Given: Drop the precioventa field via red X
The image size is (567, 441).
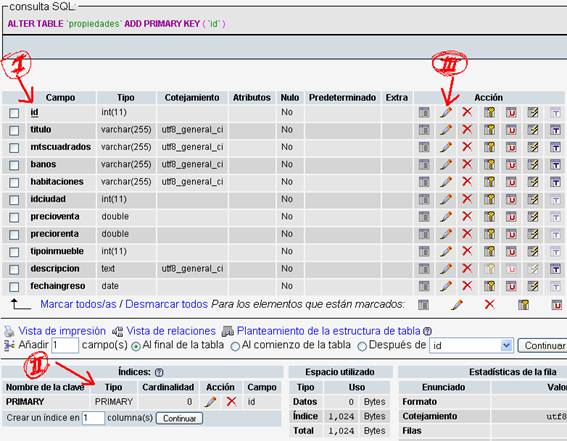Looking at the screenshot, I should tap(467, 216).
